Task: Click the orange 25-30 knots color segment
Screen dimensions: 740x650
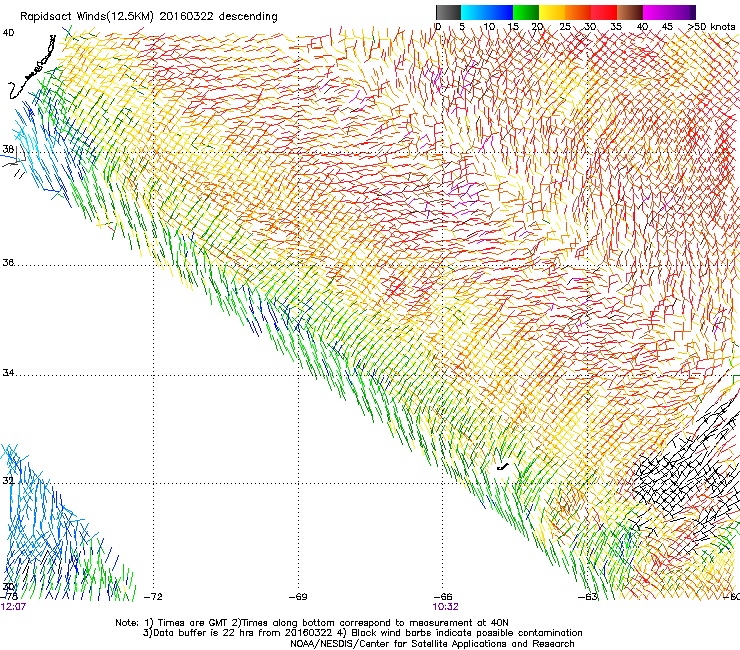Action: pos(578,12)
